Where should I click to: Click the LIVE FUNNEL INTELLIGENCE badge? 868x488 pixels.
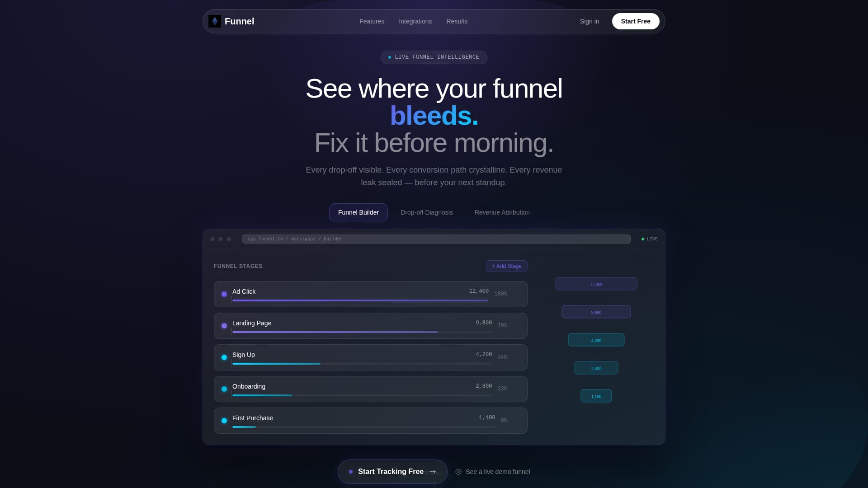(434, 57)
